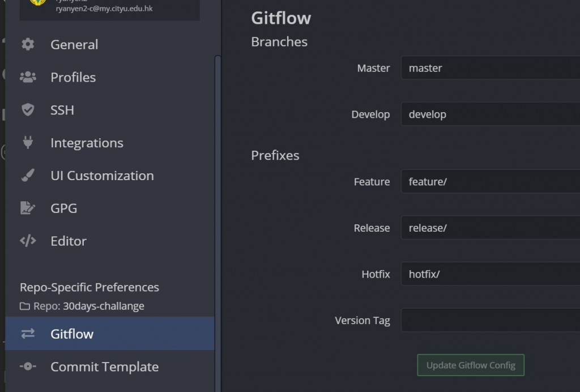The image size is (580, 392).
Task: Click the Feature prefix field
Action: click(490, 182)
